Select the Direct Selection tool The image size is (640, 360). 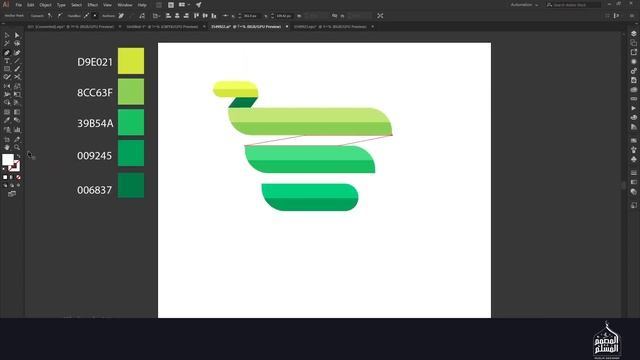(17, 36)
